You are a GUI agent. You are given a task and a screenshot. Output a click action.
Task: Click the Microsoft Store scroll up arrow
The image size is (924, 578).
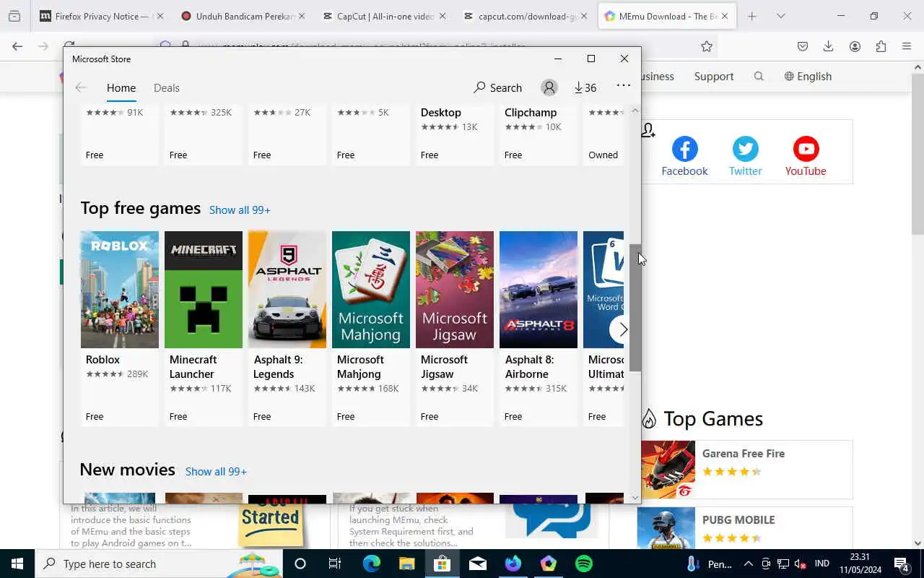[x=635, y=111]
